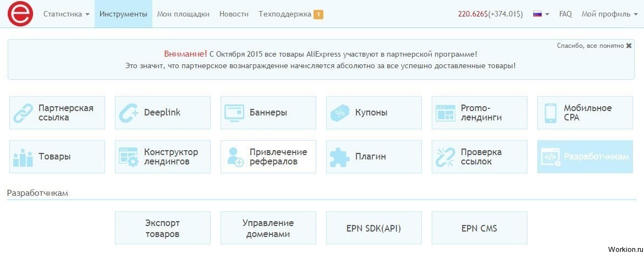644x253 pixels.
Task: Click the puzzle piece icon on Плагин
Action: pyautogui.click(x=340, y=157)
